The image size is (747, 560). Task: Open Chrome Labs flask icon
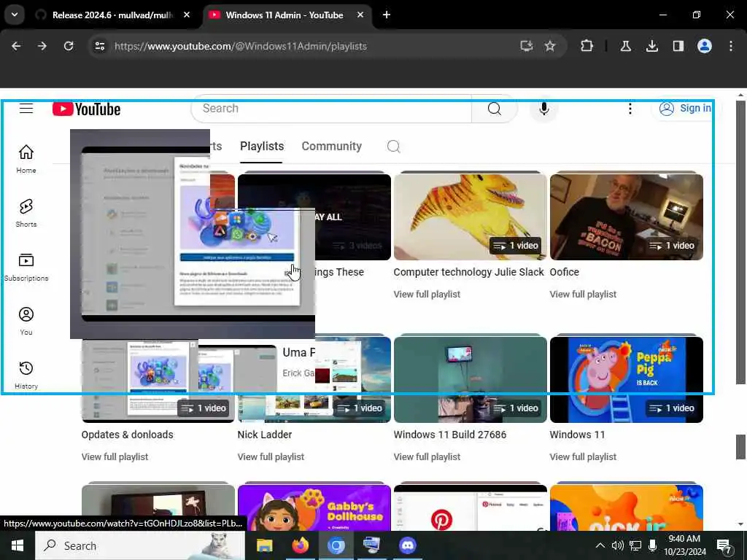[x=625, y=46]
